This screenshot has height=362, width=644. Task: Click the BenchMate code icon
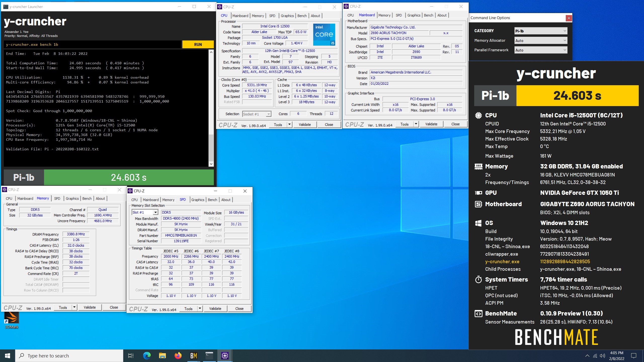[x=478, y=313]
